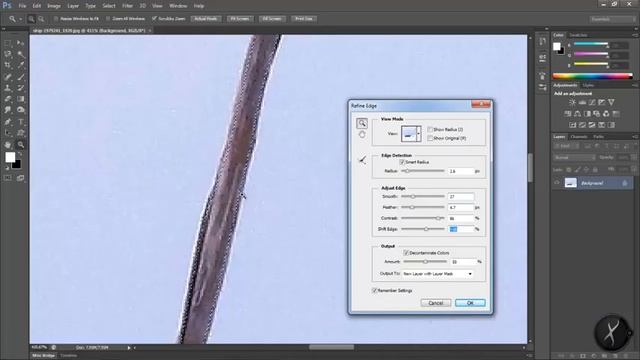Image resolution: width=640 pixels, height=360 pixels.
Task: Select the Clone Stamp tool
Action: click(8, 88)
